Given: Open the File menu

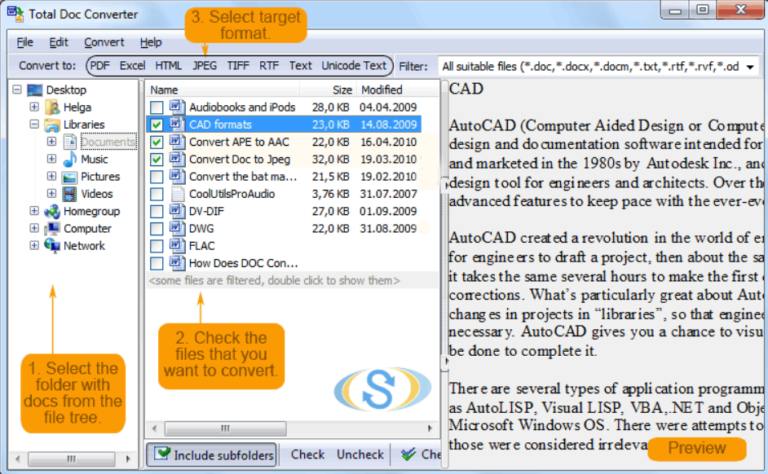Looking at the screenshot, I should click(25, 43).
